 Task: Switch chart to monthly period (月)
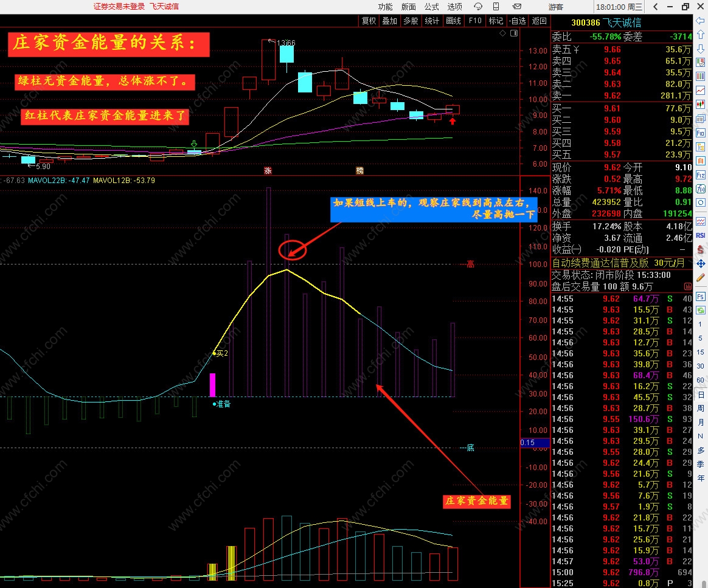click(701, 422)
